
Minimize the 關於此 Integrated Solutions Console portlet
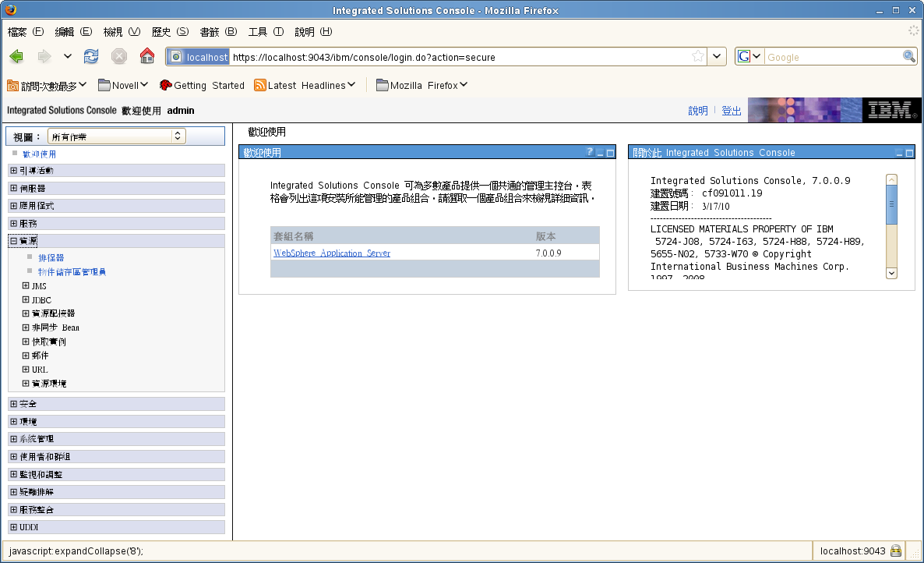pyautogui.click(x=899, y=153)
